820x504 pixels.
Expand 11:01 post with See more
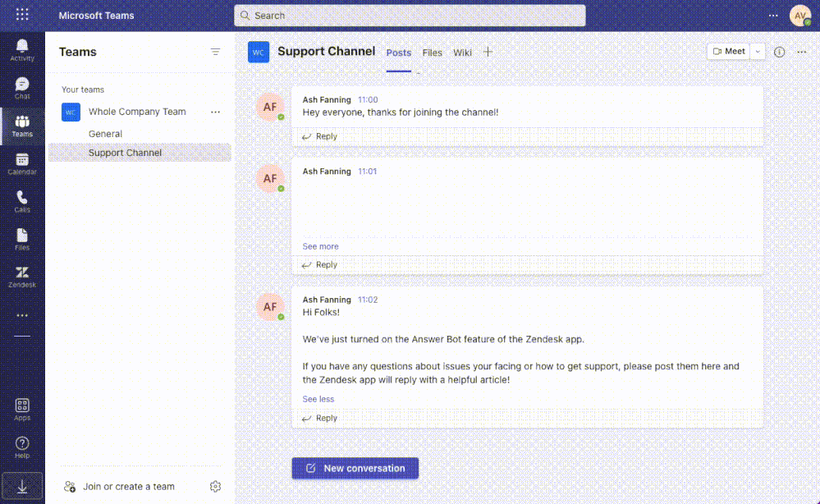click(x=320, y=246)
